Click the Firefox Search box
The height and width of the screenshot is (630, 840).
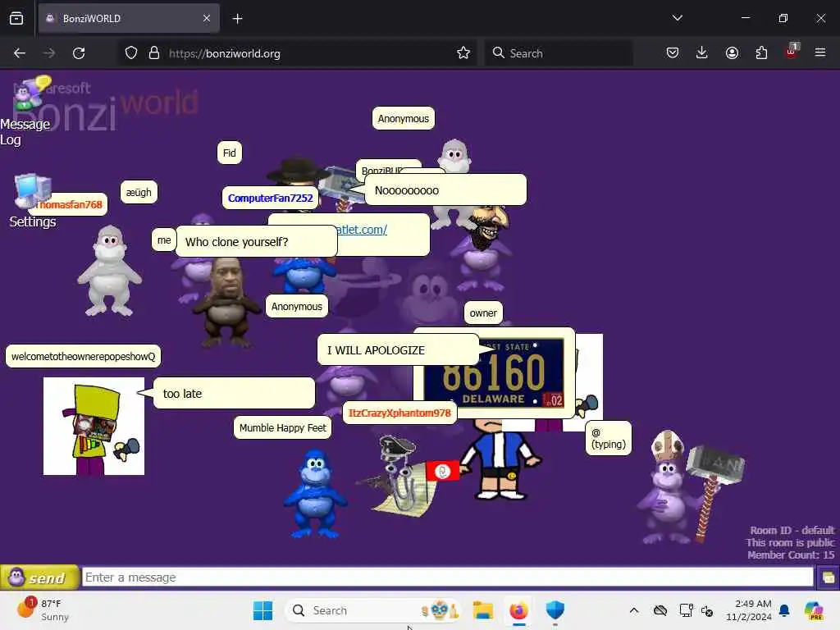pyautogui.click(x=559, y=53)
